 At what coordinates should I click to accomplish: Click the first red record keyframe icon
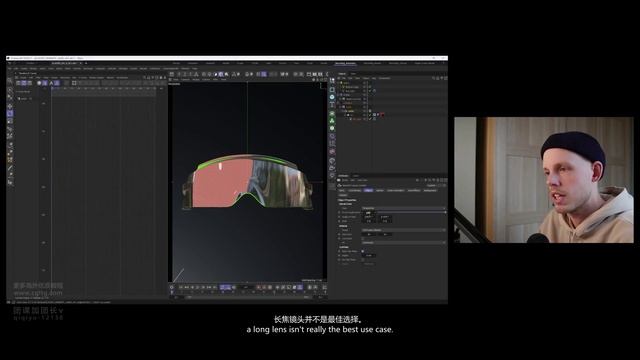coord(258,287)
